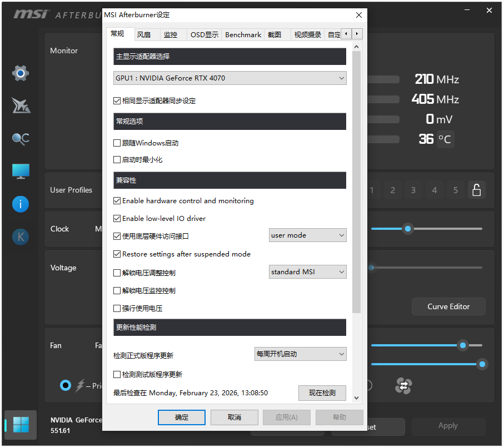Click the K sidebar icon

coord(20,237)
